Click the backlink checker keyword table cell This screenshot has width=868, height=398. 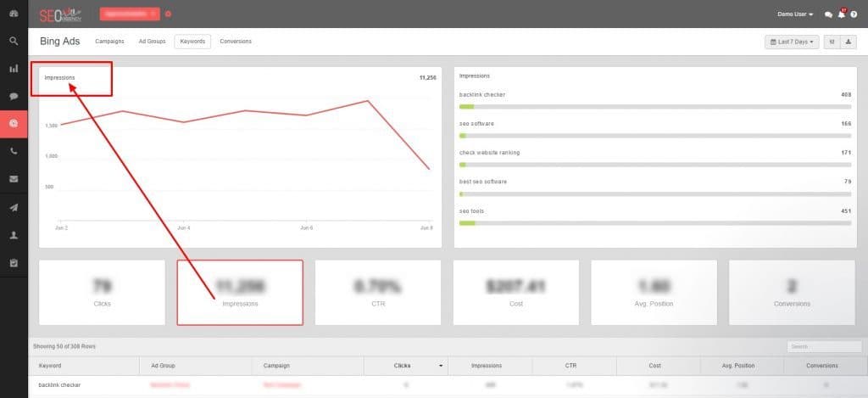pyautogui.click(x=84, y=384)
